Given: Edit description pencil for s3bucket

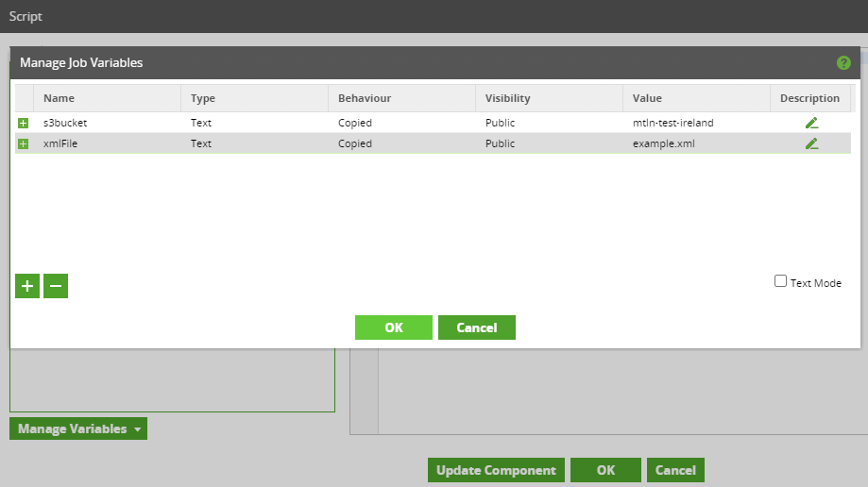Looking at the screenshot, I should coord(811,123).
